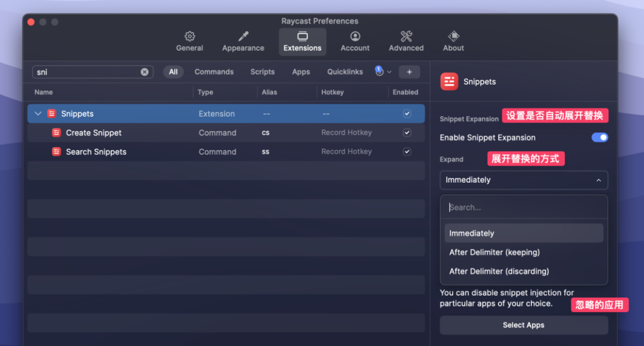The image size is (644, 346).
Task: Click the Snippets row Extension type cell
Action: 217,114
